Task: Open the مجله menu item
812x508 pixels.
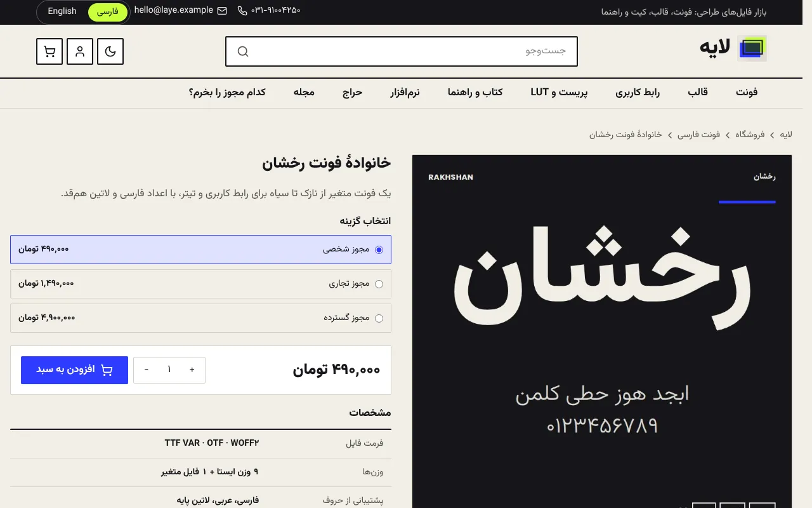Action: [304, 93]
